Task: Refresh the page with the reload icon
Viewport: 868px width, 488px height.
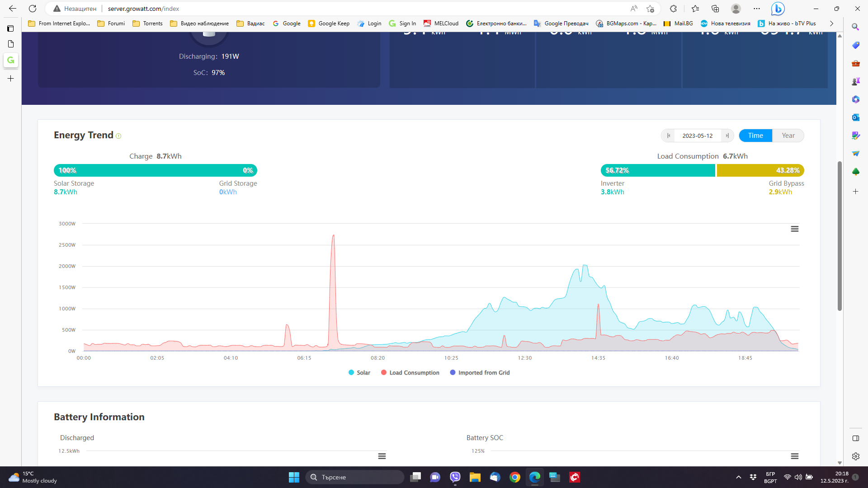Action: 33,9
